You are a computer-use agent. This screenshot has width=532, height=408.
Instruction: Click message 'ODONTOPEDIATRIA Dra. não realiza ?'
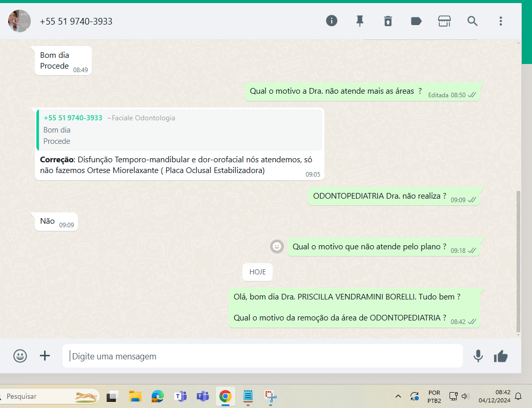394,196
